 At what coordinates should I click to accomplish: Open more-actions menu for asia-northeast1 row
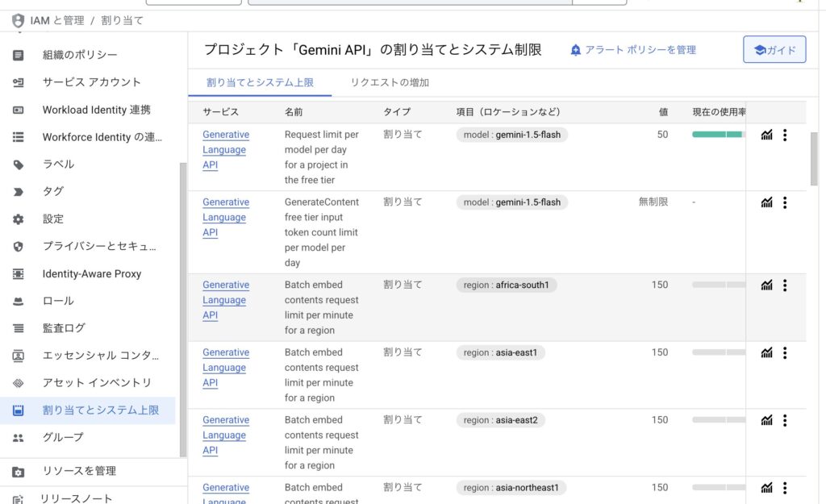[x=785, y=488]
